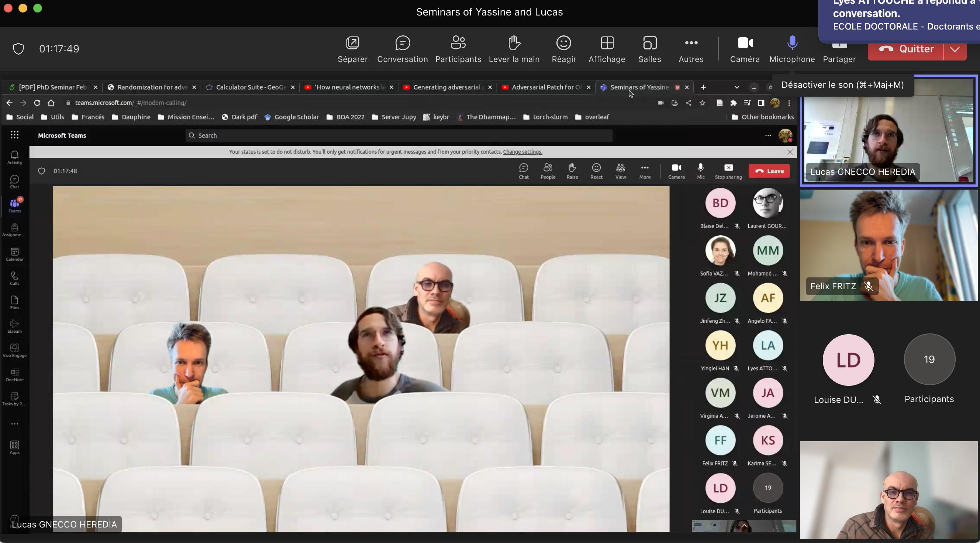Raise hand with Lever la main
The height and width of the screenshot is (543, 980).
514,49
